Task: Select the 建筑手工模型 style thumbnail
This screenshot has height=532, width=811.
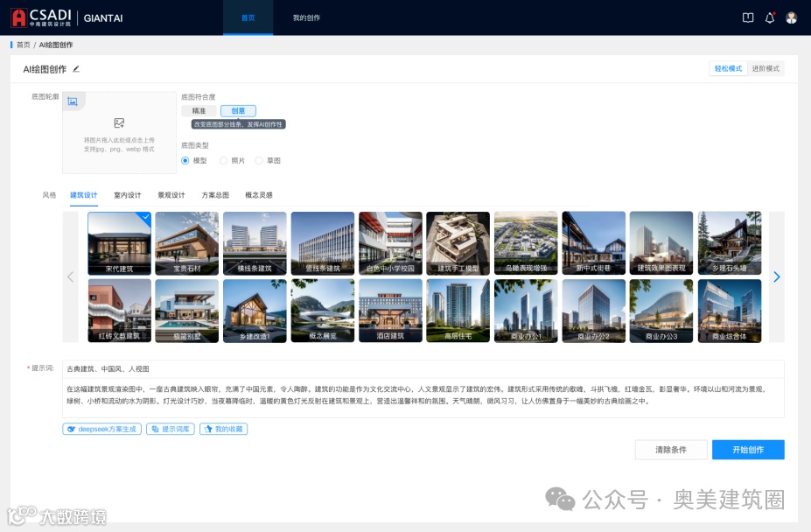Action: click(458, 243)
